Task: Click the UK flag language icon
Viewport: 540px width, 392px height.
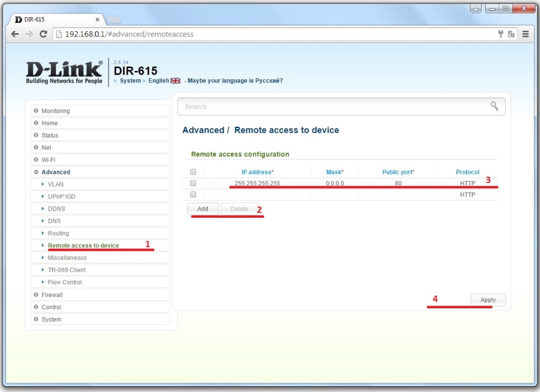Action: pos(176,80)
